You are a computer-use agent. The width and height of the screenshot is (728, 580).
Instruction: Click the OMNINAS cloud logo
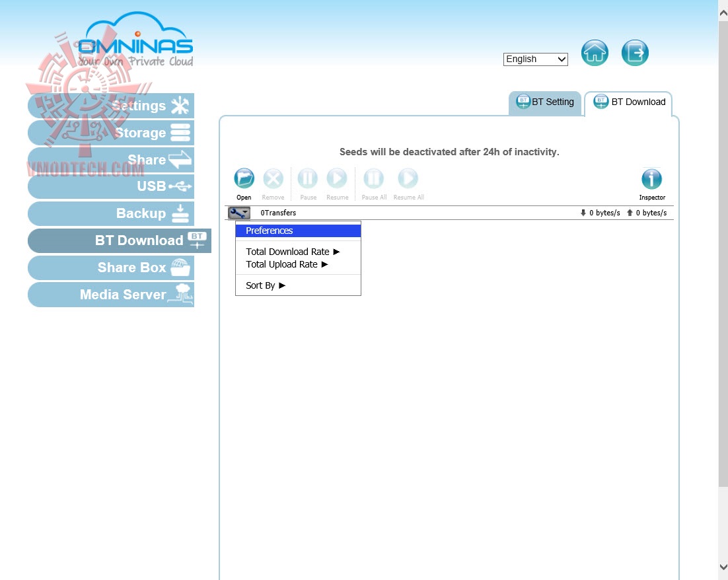click(135, 40)
